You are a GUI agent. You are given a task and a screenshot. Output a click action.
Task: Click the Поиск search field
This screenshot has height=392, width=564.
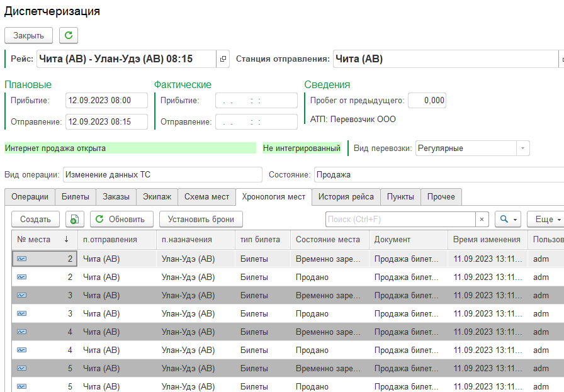point(400,219)
